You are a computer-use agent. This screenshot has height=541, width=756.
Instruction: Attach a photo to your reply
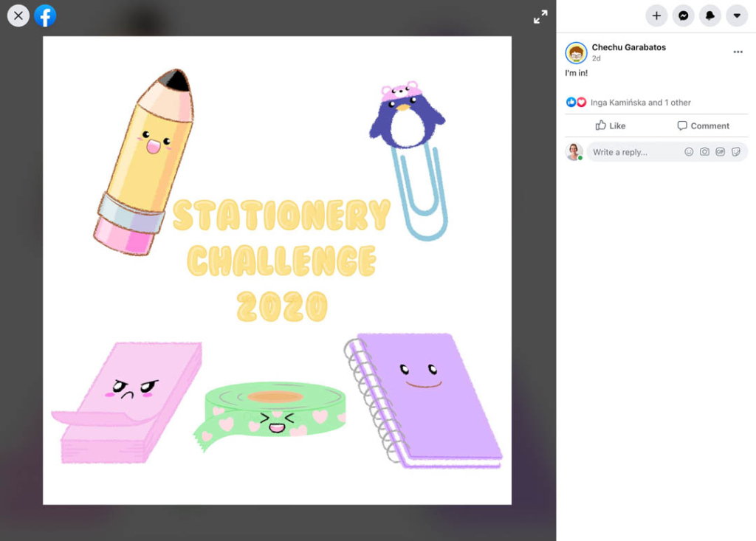click(704, 151)
